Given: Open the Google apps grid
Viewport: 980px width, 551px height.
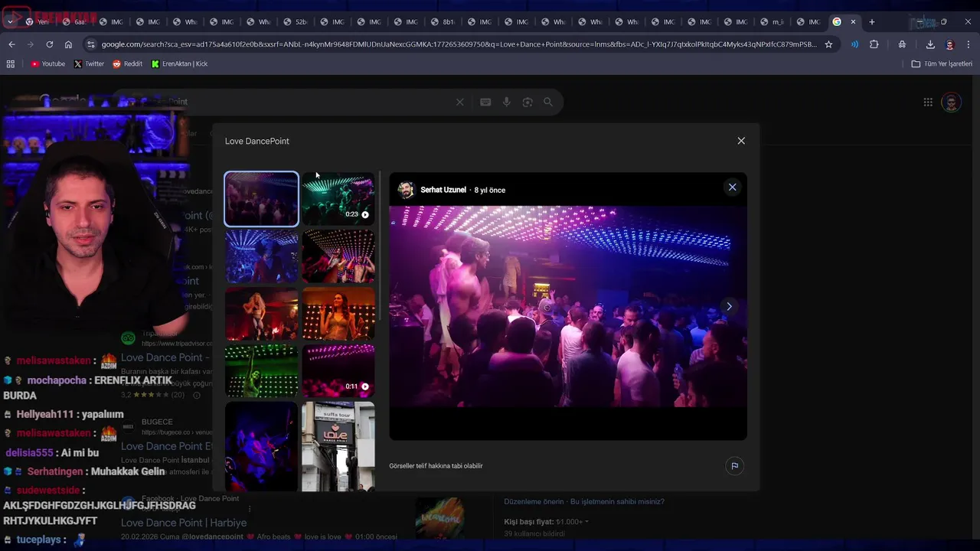Looking at the screenshot, I should (x=928, y=102).
